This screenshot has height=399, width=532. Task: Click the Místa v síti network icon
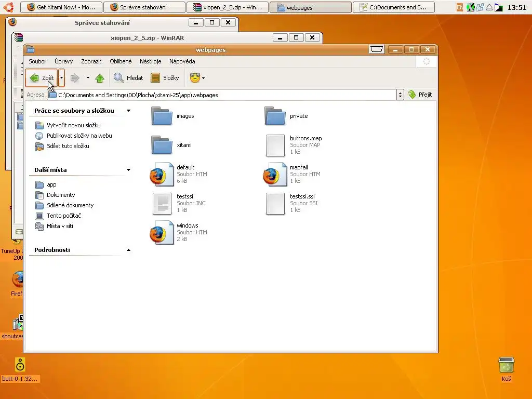[x=39, y=227]
